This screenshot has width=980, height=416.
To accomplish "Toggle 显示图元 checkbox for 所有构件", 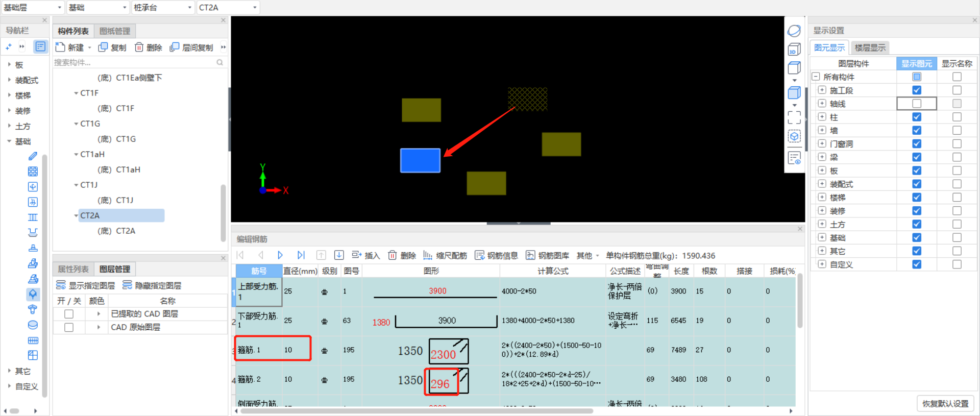I will (917, 77).
